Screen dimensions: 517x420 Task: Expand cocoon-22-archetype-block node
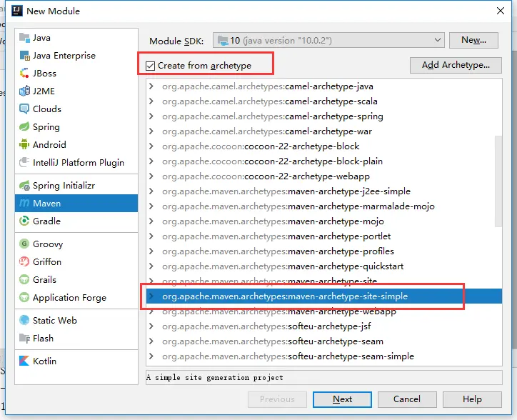tap(151, 146)
